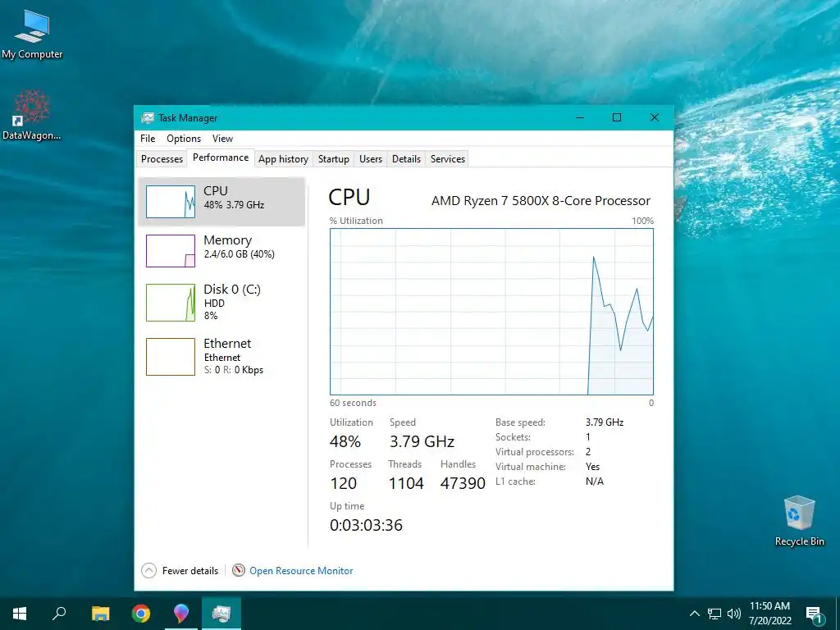Click the Open Resource Monitor link
This screenshot has height=630, width=840.
(301, 571)
